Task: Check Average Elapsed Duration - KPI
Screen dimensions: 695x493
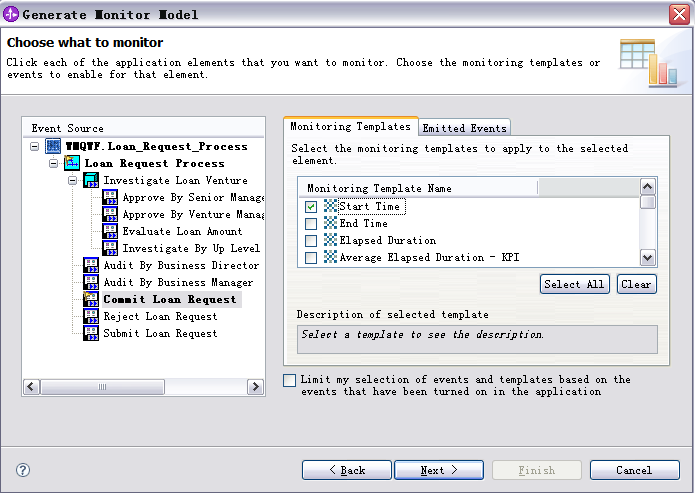Action: pos(311,258)
